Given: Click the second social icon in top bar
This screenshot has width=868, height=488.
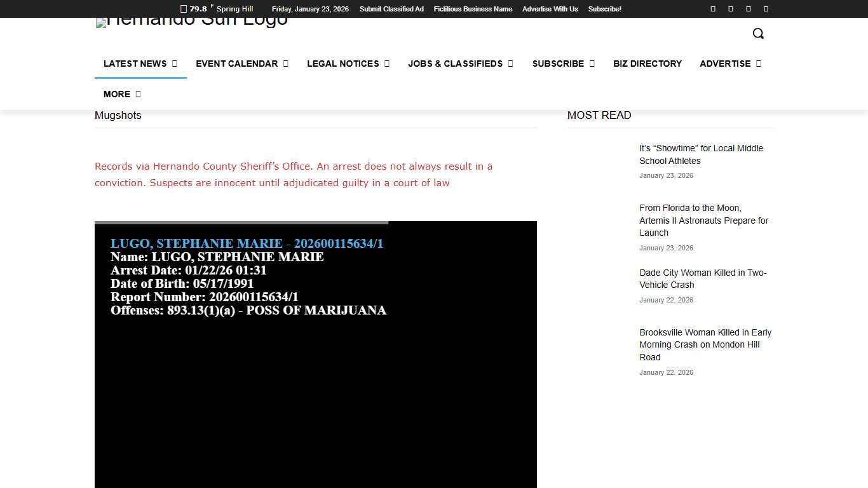Looking at the screenshot, I should [x=730, y=9].
